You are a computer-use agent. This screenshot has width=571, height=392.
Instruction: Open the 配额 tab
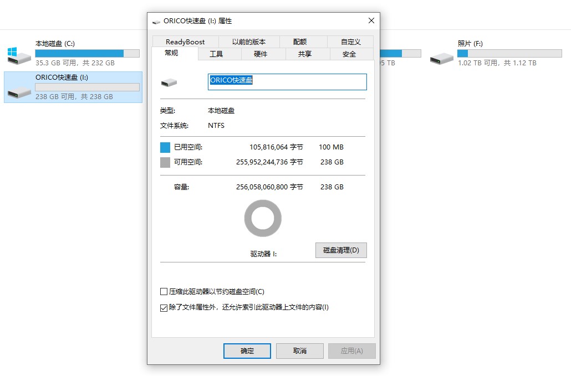point(301,41)
